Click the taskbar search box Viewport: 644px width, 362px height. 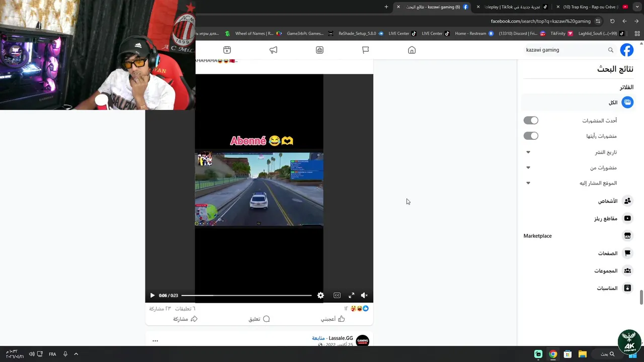pyautogui.click(x=607, y=354)
